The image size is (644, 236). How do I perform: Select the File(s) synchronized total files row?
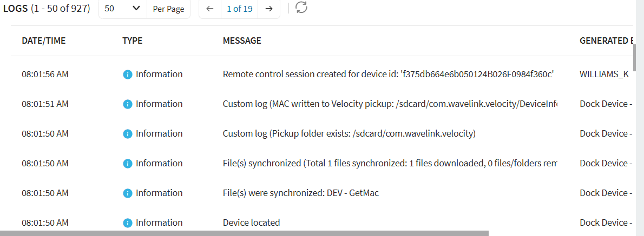click(390, 164)
